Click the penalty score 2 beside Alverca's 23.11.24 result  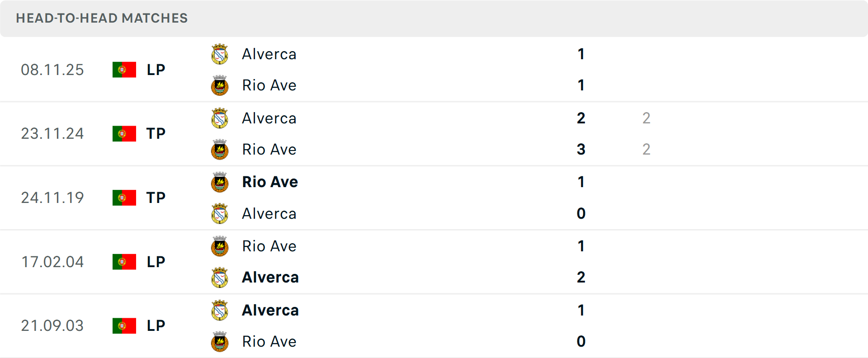[x=647, y=118]
